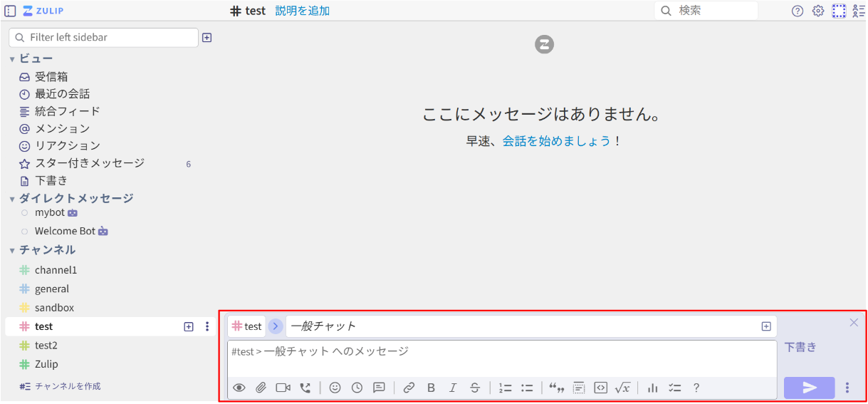Insert global time clock icon
Screen dimensions: 868x404
pyautogui.click(x=357, y=388)
